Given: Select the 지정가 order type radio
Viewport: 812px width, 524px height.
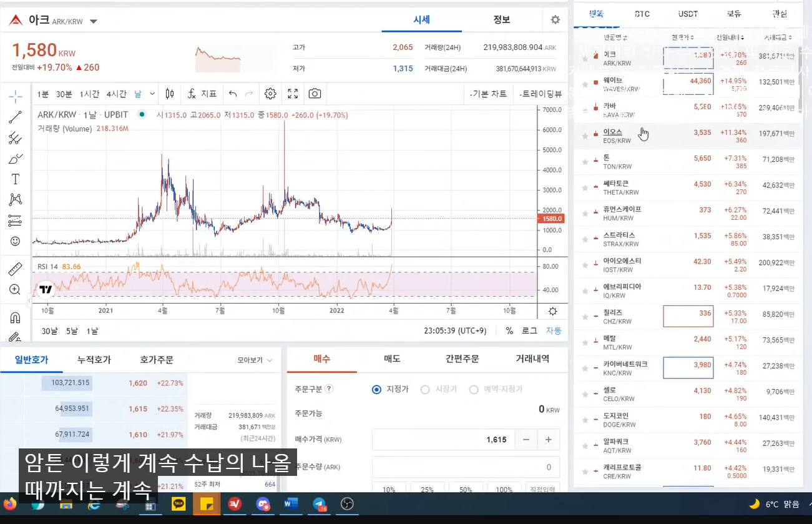Looking at the screenshot, I should [x=376, y=389].
